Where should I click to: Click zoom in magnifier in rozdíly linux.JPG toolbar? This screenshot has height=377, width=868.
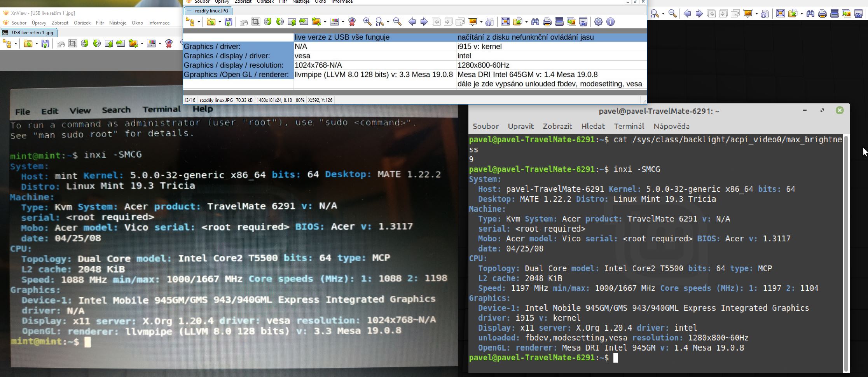[x=367, y=22]
